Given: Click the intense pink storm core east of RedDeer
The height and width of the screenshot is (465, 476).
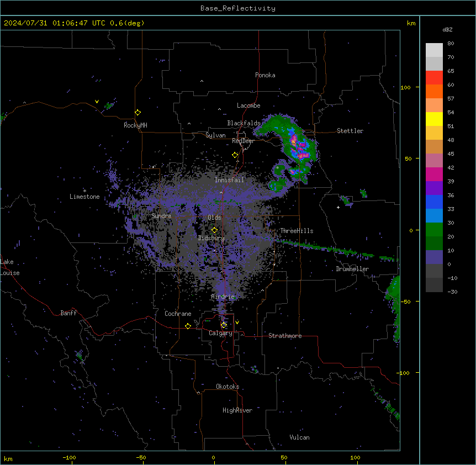Looking at the screenshot, I should [x=294, y=141].
